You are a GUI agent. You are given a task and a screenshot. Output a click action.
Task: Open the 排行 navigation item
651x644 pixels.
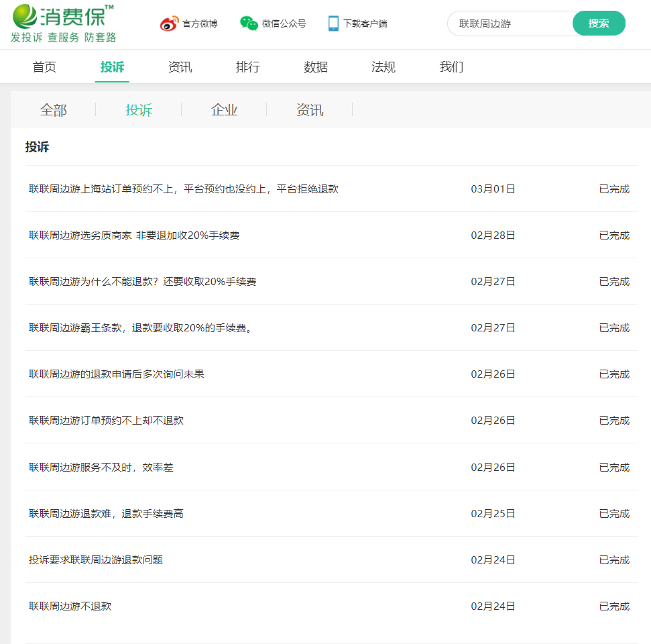point(248,67)
